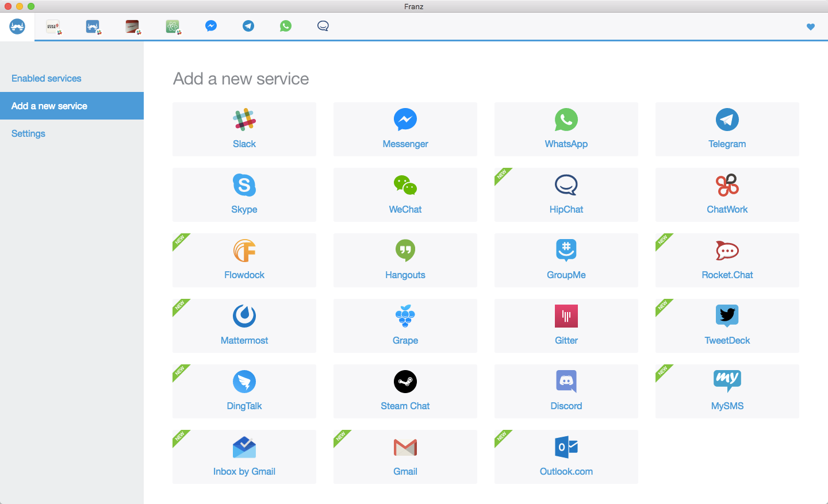
Task: Switch to the Slack tab with white team icon
Action: 54,27
